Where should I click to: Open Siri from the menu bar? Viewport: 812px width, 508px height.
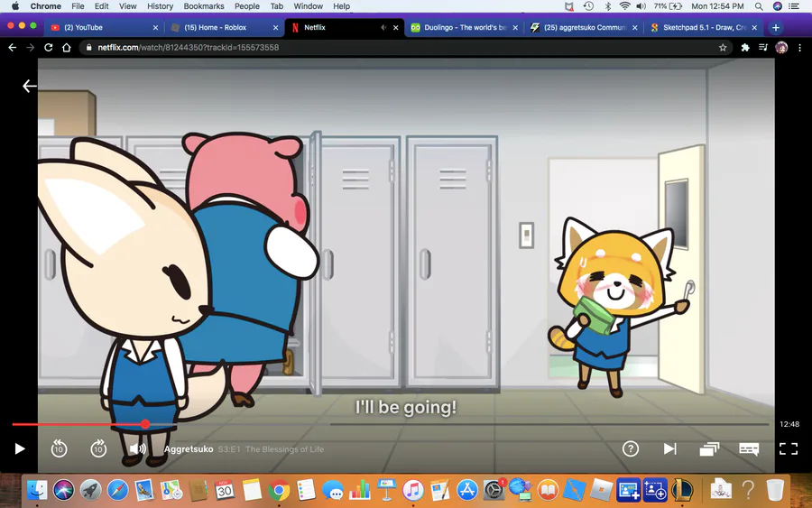pos(777,6)
